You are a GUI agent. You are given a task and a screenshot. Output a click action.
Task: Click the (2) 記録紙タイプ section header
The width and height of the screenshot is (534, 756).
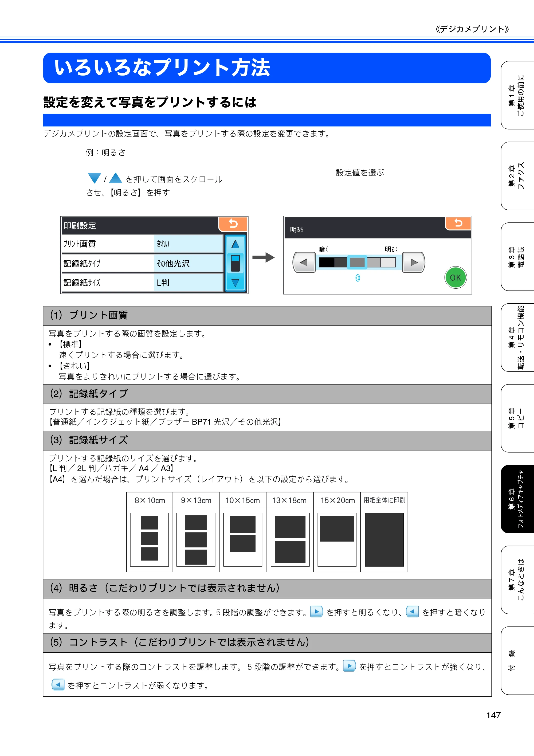[x=267, y=394]
